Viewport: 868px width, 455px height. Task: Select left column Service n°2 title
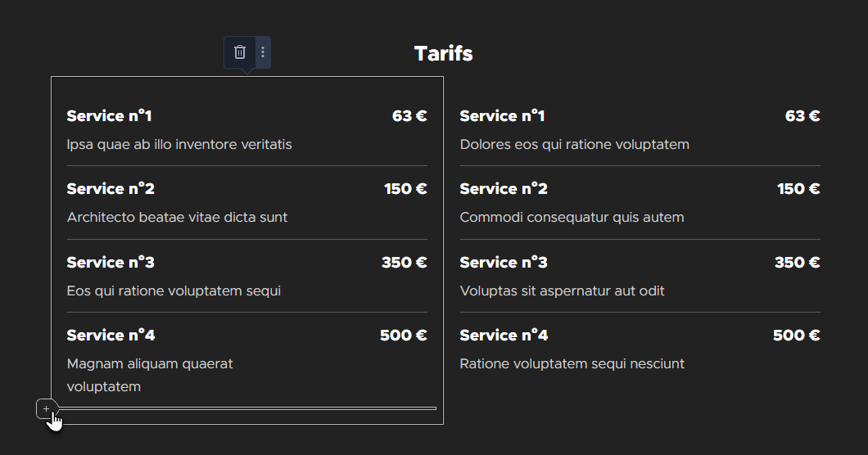[x=111, y=189]
